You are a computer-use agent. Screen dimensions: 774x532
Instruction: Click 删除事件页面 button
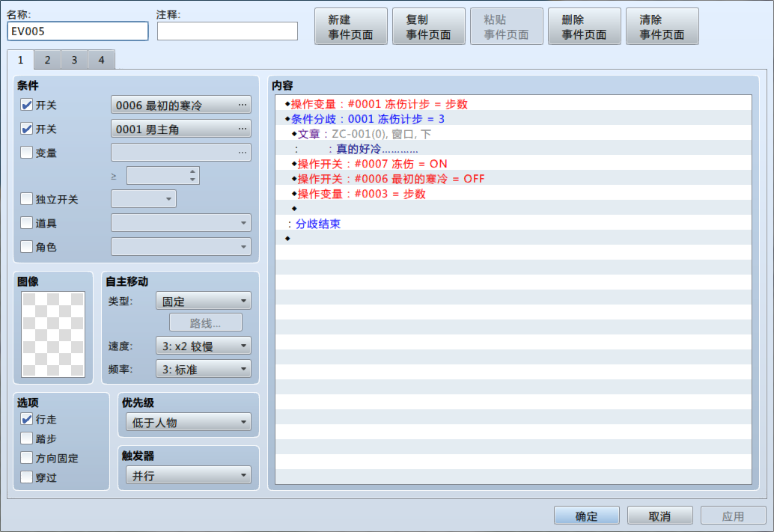coord(585,27)
